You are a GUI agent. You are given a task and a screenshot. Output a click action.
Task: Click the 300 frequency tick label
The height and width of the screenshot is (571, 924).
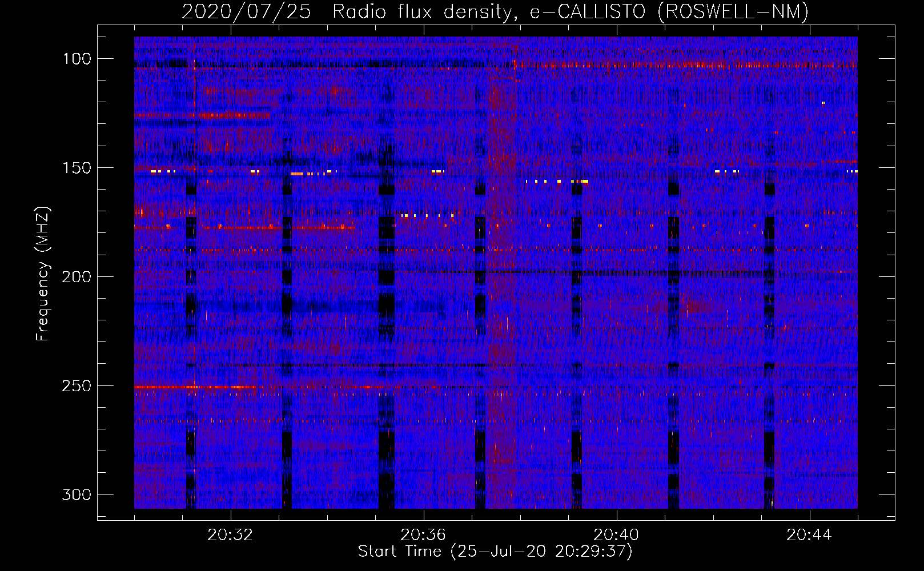[77, 494]
